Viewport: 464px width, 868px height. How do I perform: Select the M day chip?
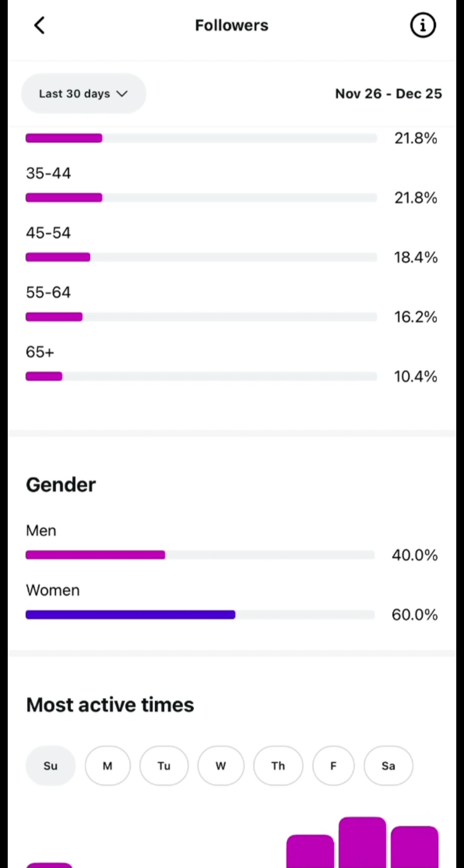(x=107, y=766)
